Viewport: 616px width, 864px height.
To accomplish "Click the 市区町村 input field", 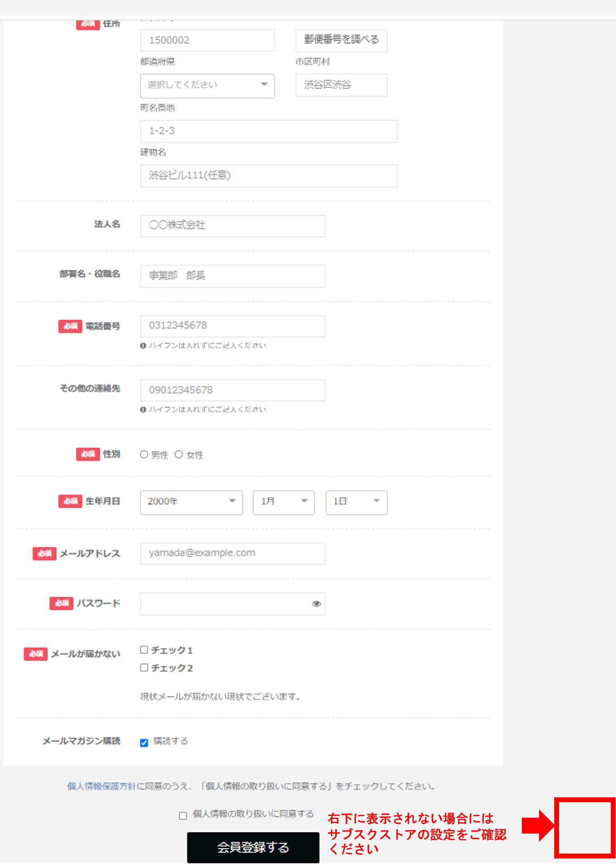I will click(341, 85).
